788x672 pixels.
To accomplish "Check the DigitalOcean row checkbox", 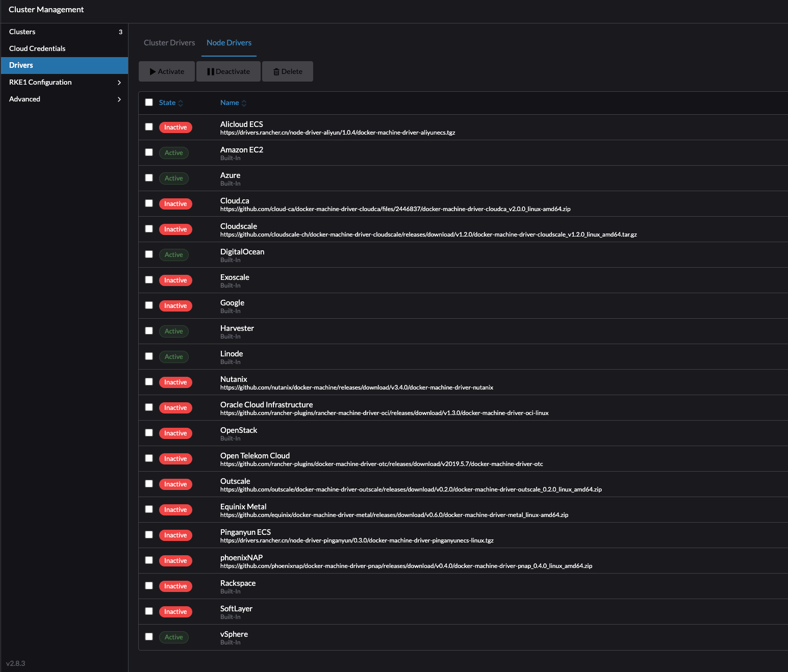I will (x=149, y=254).
